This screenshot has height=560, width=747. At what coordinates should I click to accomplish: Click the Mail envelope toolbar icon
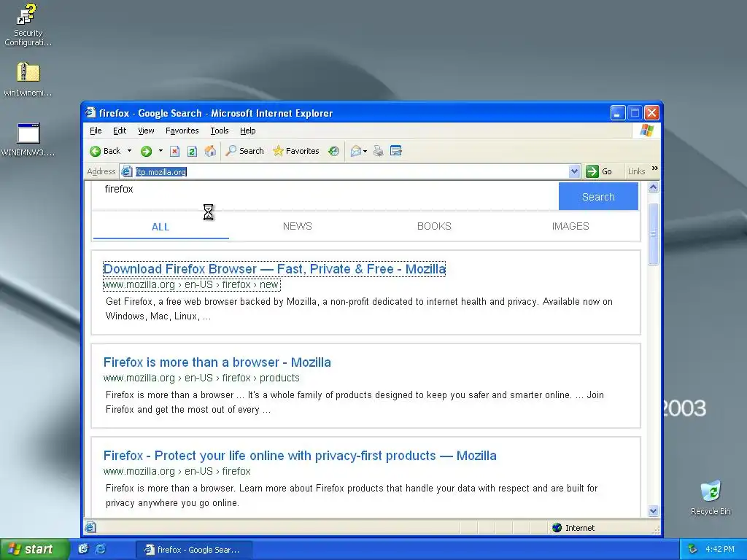(x=355, y=151)
